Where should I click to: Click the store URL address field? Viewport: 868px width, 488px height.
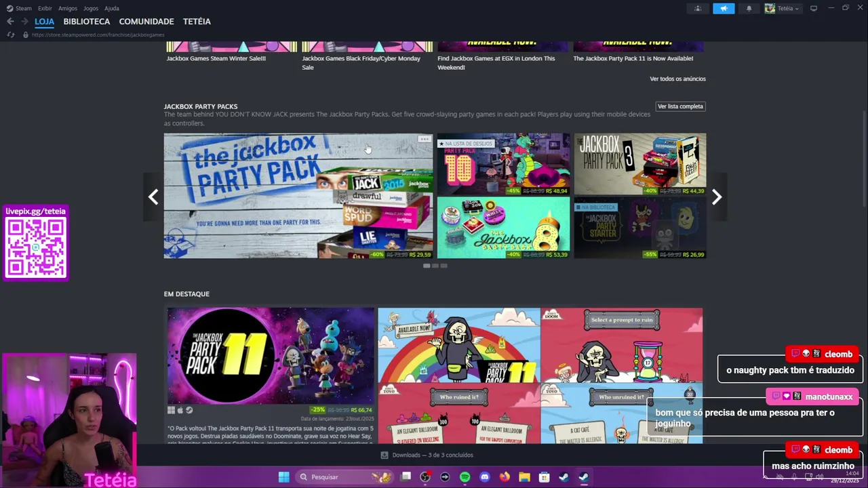(x=98, y=35)
